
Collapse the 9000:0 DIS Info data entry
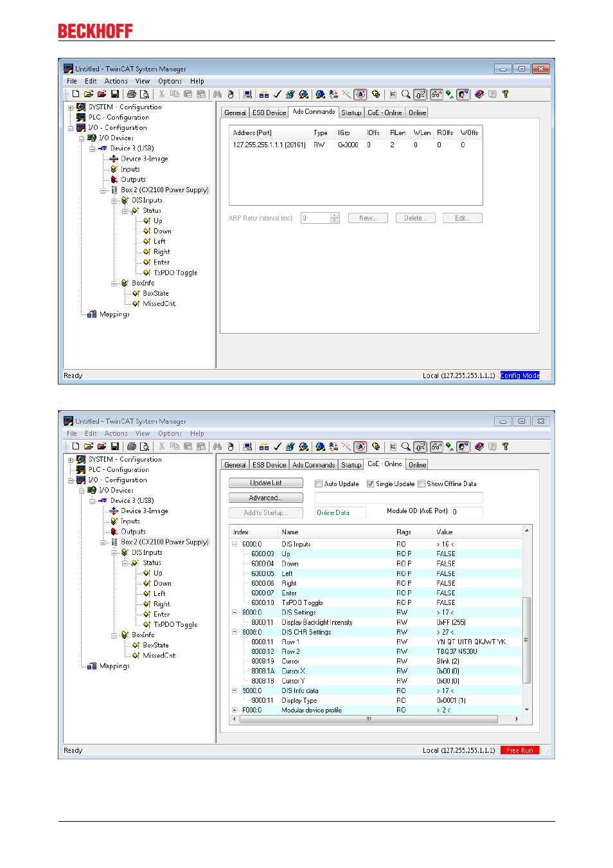pos(235,691)
